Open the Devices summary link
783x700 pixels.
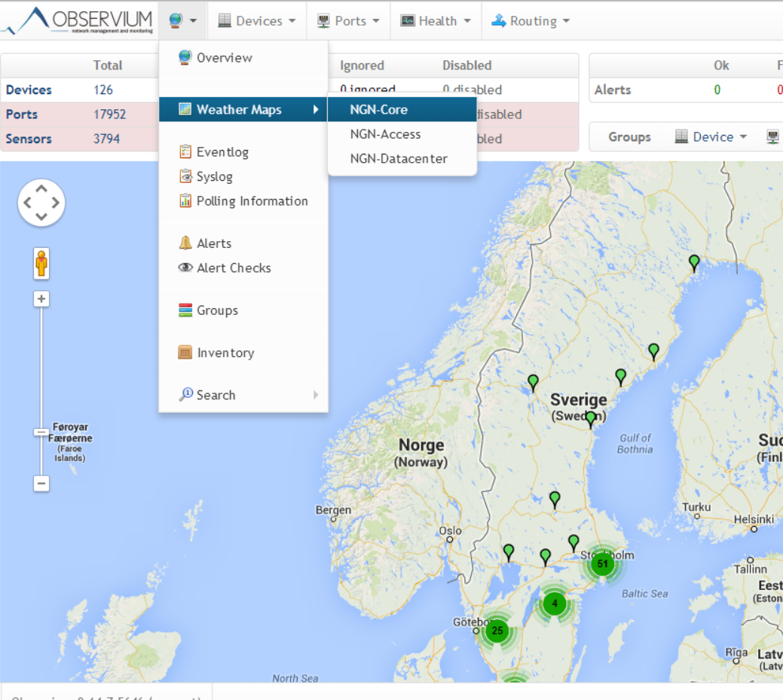pyautogui.click(x=29, y=90)
